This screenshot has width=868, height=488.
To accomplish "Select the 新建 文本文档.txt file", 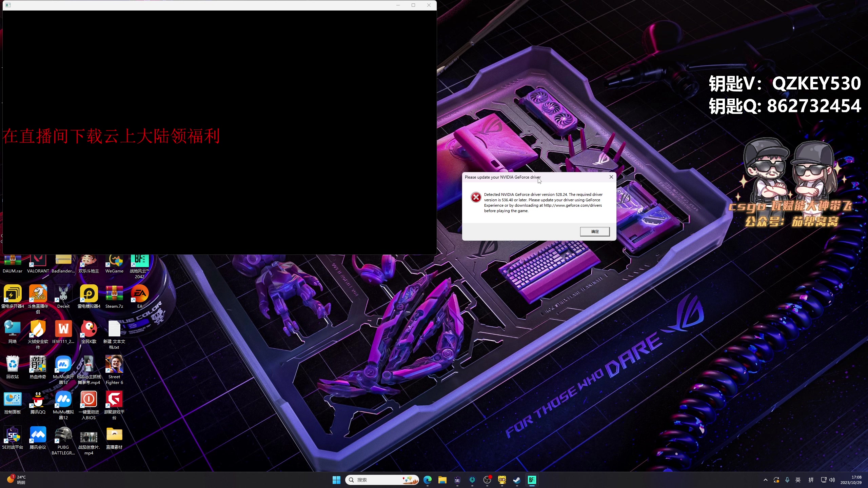I will [x=114, y=335].
